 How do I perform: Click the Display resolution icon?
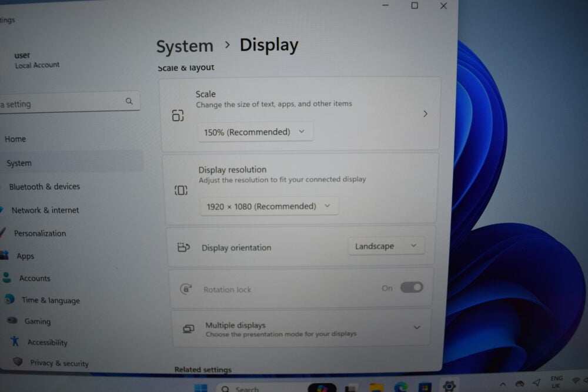tap(181, 190)
